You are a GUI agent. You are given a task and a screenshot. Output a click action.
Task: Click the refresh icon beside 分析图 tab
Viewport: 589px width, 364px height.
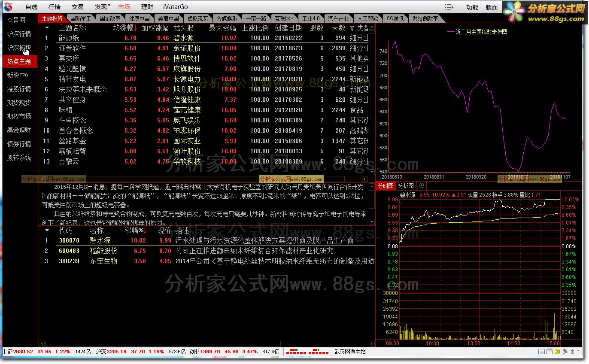(422, 186)
